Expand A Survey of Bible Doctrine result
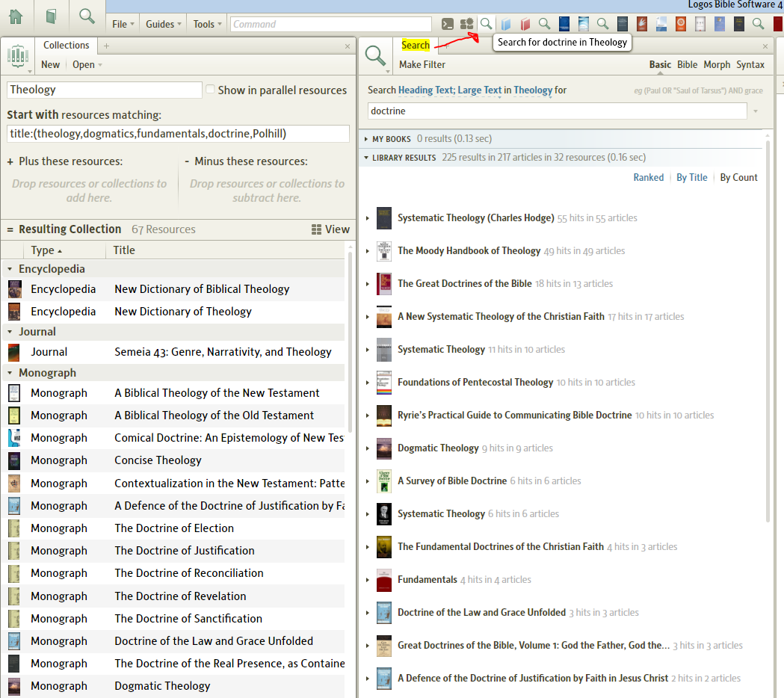Viewport: 784px width, 698px height. point(368,481)
